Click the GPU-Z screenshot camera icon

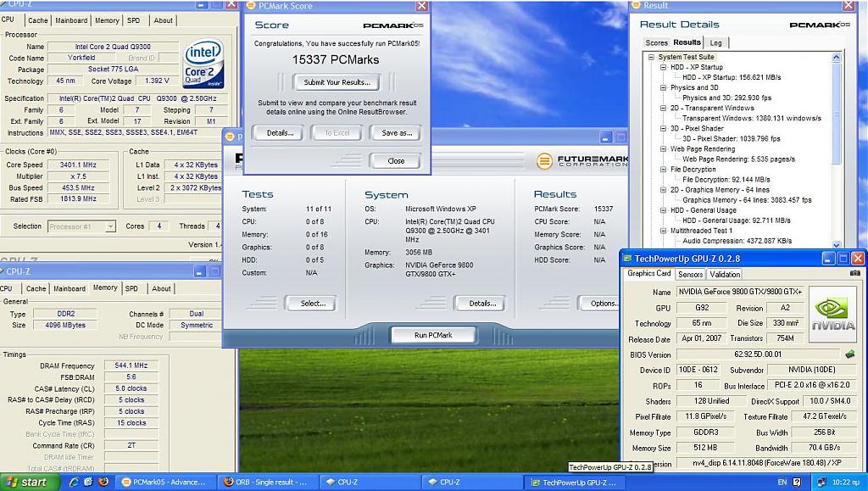point(855,273)
